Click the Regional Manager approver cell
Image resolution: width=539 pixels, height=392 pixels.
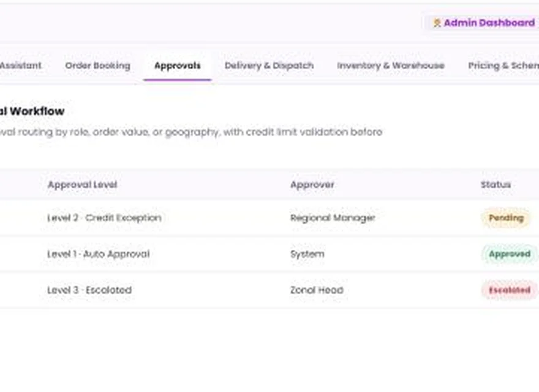(x=333, y=218)
